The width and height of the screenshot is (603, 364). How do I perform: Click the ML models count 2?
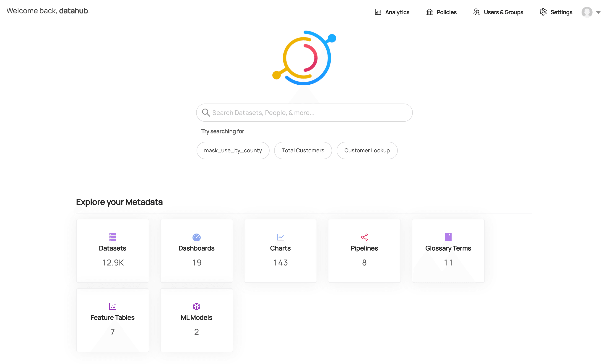197,332
